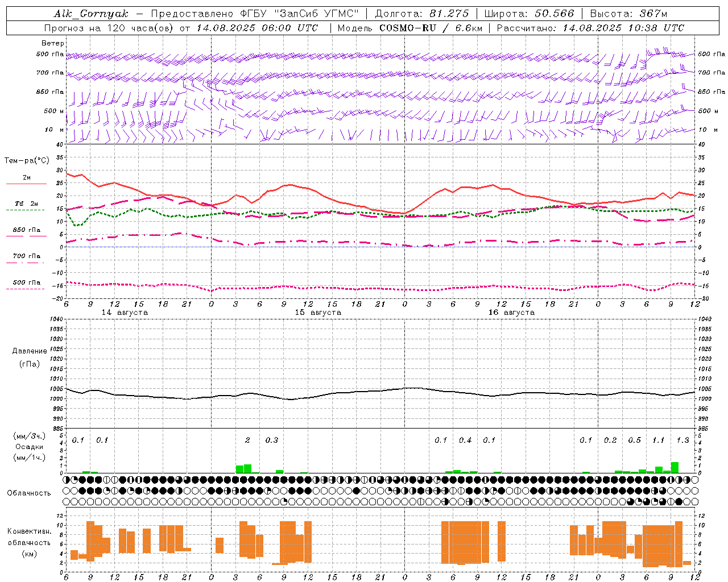Click the precipitation value 0.2

(610, 440)
